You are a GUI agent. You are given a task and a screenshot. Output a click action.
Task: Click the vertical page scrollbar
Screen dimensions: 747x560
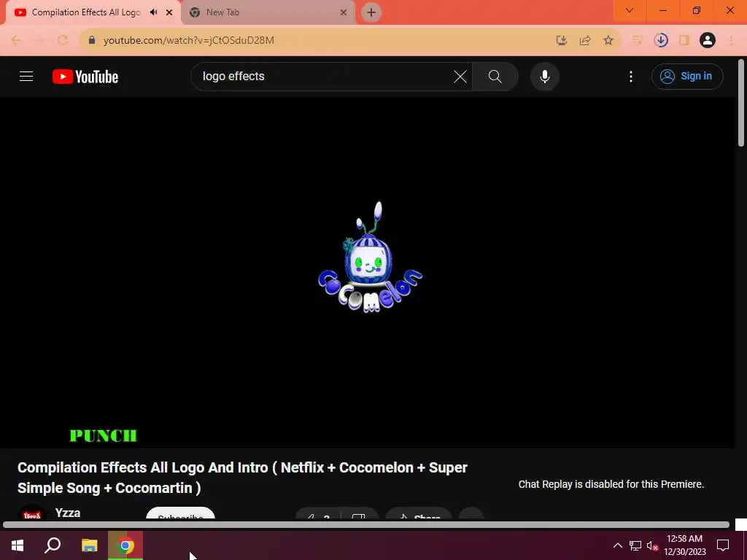pos(741,103)
